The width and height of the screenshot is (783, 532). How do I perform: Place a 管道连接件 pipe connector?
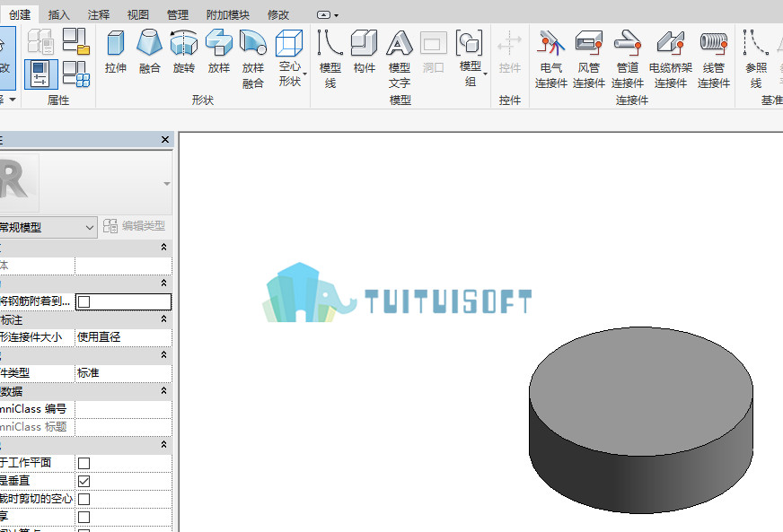tap(628, 59)
